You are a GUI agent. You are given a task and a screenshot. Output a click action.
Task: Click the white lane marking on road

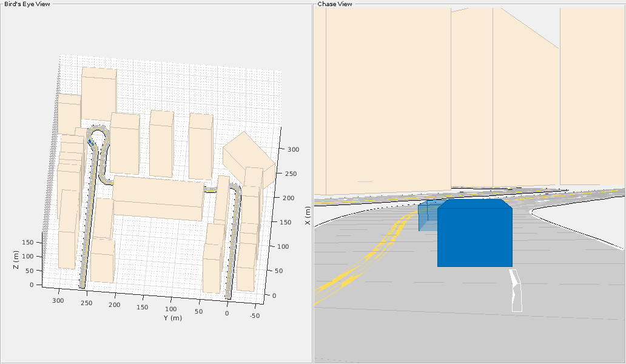click(516, 291)
